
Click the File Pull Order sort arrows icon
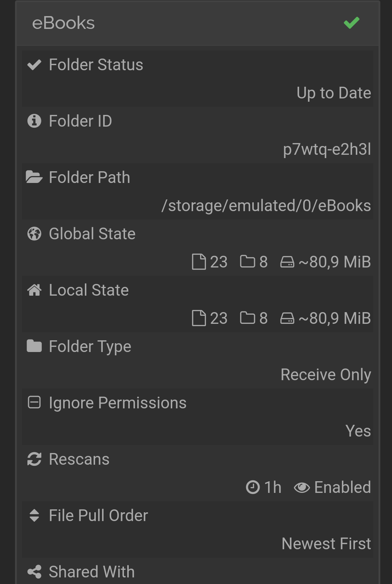pyautogui.click(x=34, y=516)
